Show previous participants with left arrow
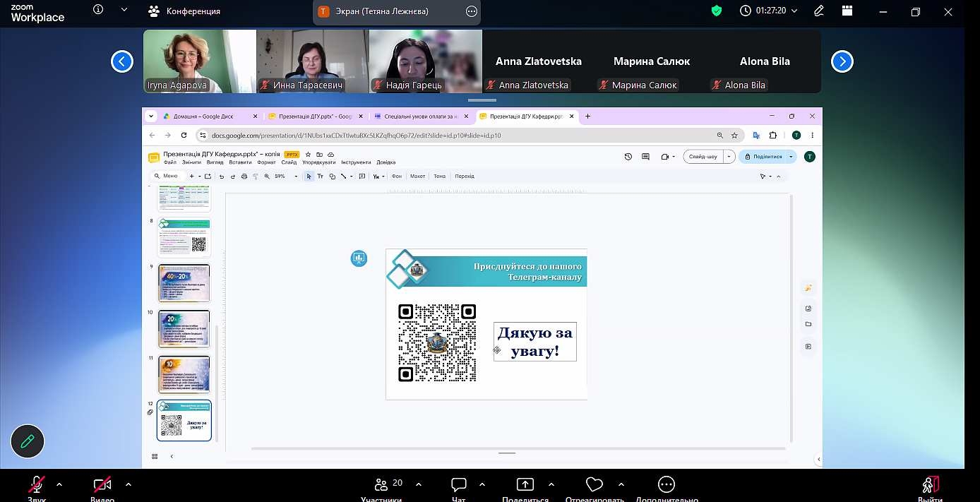 click(x=122, y=62)
